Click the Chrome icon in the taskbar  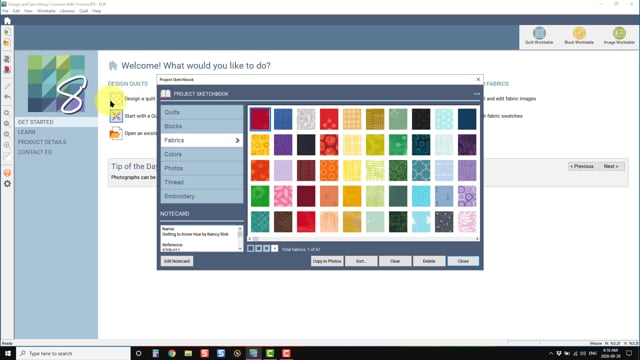172,353
